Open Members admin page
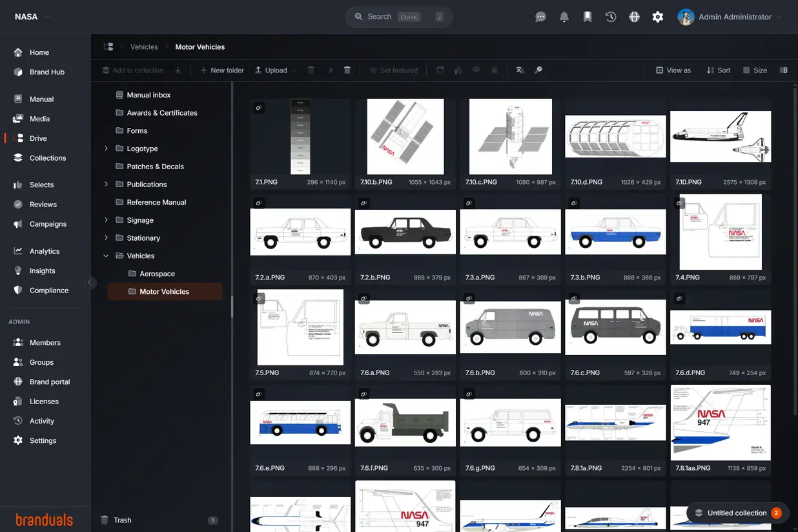798x532 pixels. (45, 343)
